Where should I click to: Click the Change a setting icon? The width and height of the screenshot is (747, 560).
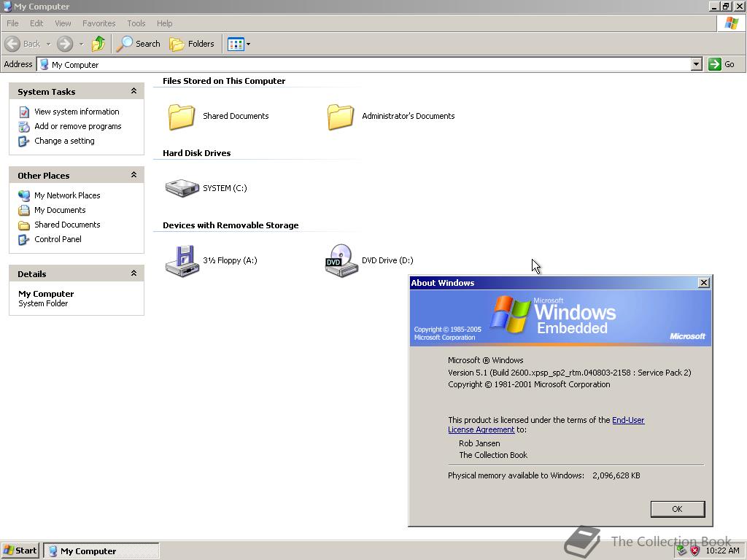24,141
